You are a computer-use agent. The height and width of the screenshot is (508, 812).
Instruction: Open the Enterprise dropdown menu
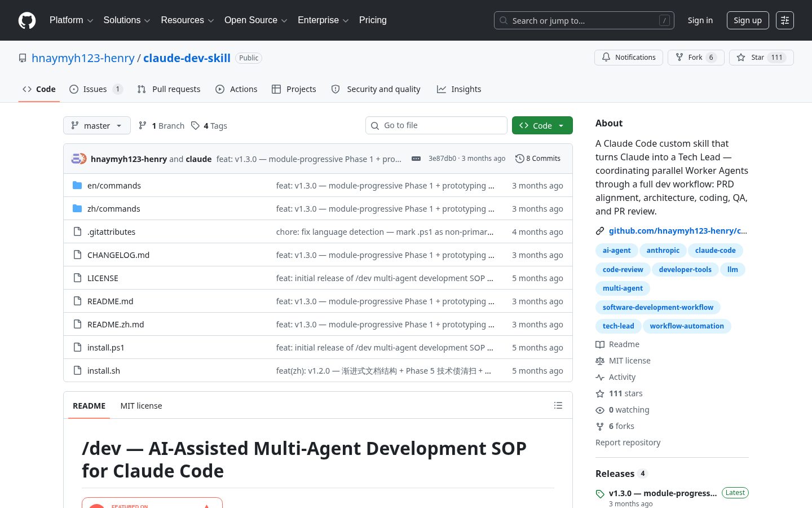coord(323,20)
